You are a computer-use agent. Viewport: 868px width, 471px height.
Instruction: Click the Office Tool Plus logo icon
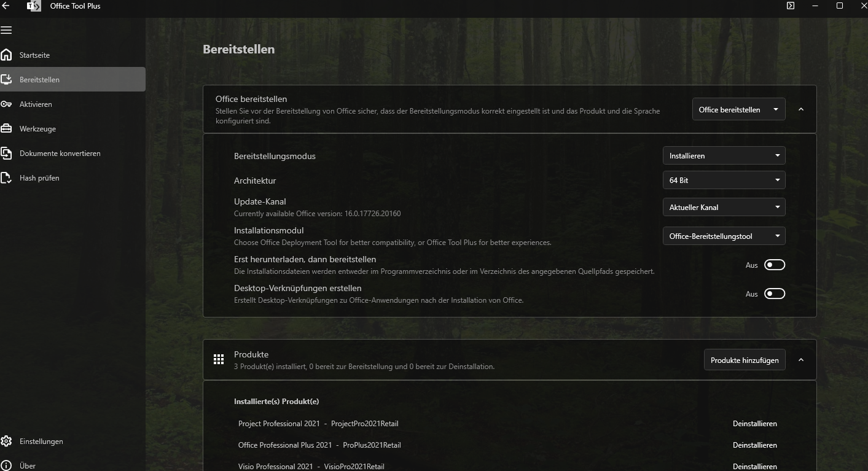[x=34, y=6]
